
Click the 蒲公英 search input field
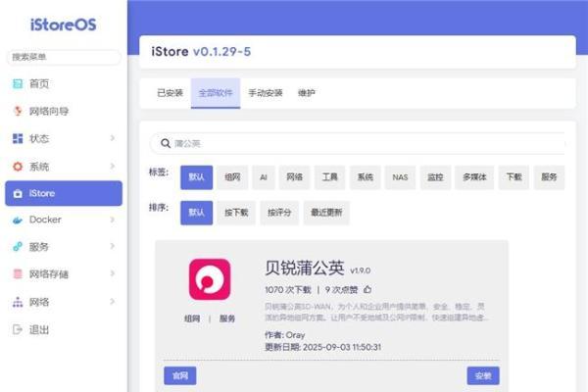(363, 143)
